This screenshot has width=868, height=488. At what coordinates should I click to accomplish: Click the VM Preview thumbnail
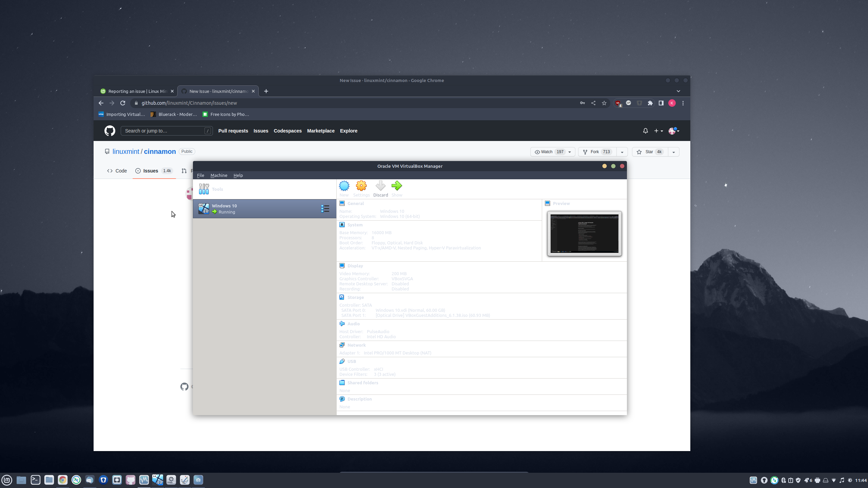tap(584, 233)
